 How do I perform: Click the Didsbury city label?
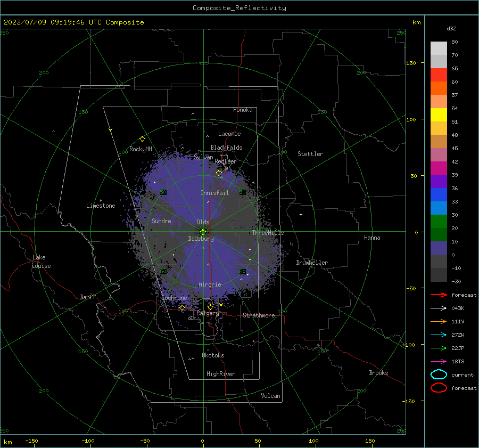[201, 239]
